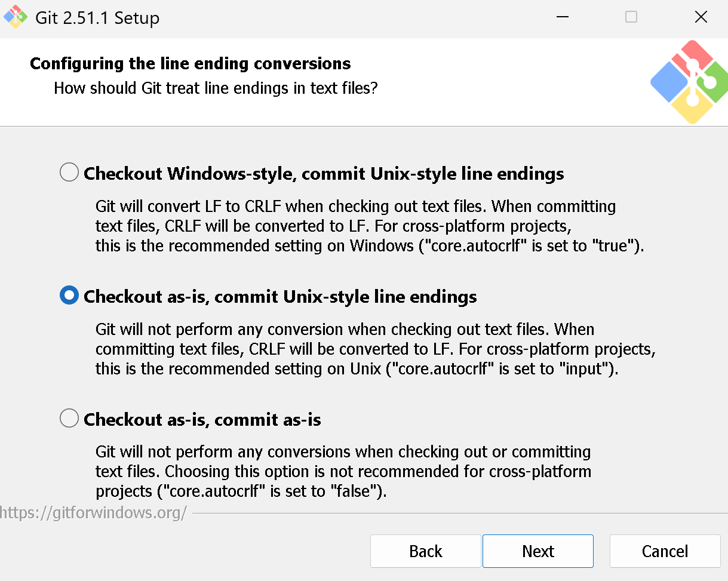728x581 pixels.
Task: Cancel the Git installation
Action: point(665,551)
